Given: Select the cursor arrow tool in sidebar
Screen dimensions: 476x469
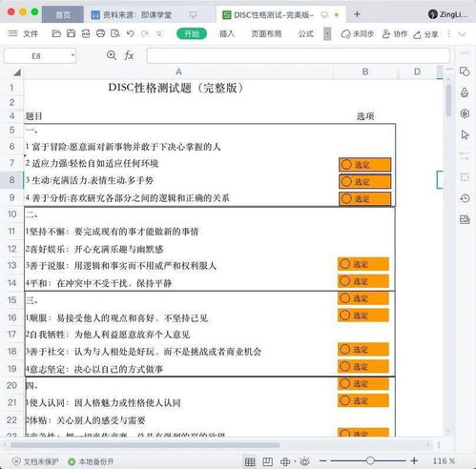Looking at the screenshot, I should (x=465, y=134).
